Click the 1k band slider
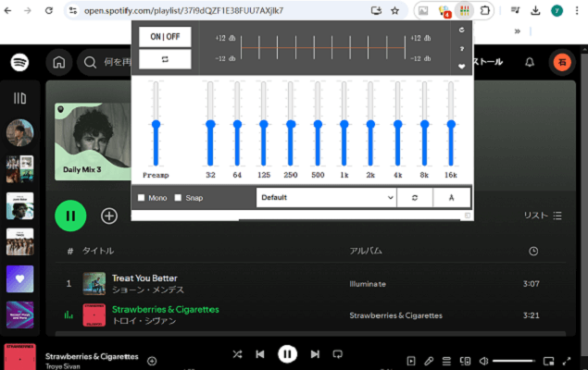This screenshot has height=370, width=588. click(x=344, y=124)
